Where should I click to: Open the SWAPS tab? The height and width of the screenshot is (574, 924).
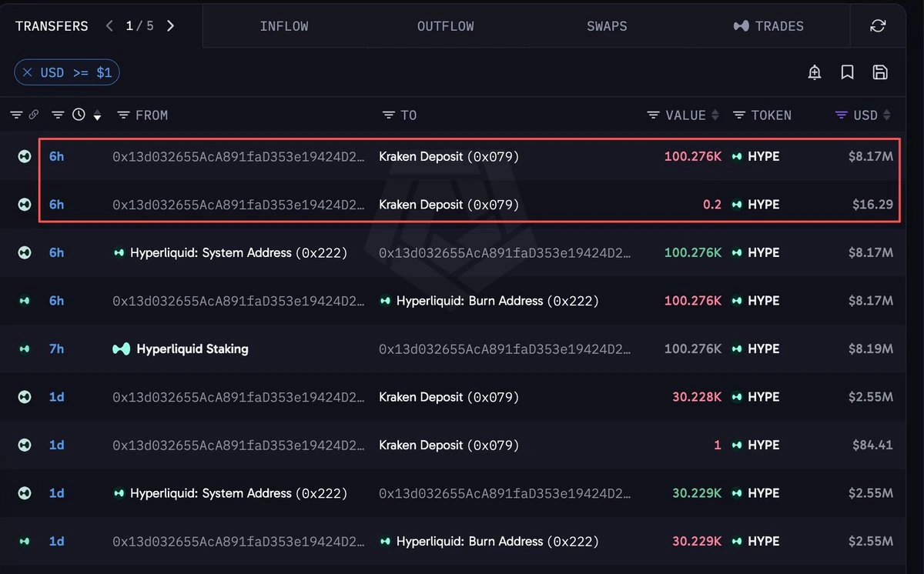click(607, 26)
